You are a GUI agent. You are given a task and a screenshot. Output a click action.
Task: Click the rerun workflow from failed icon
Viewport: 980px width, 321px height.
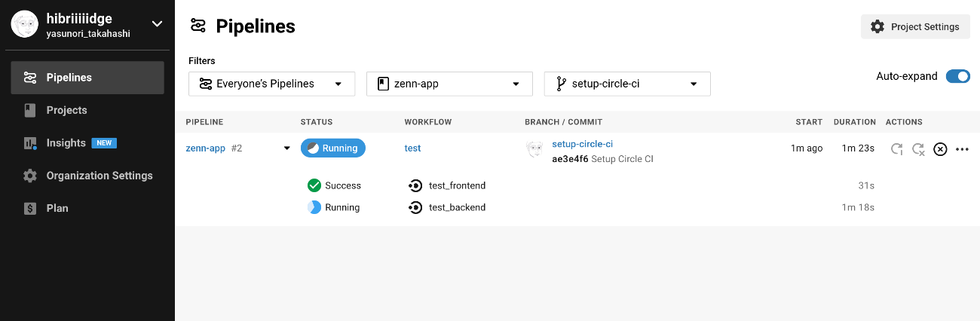(918, 149)
